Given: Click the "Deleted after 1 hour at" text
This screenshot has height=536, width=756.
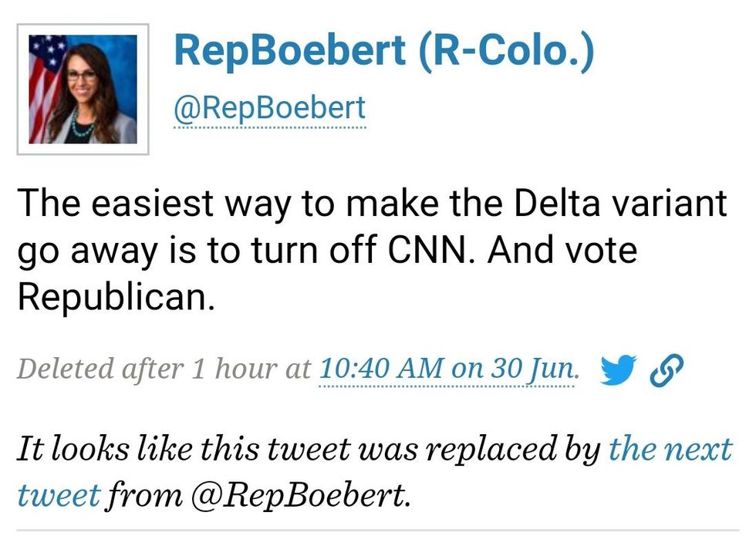Looking at the screenshot, I should point(164,368).
